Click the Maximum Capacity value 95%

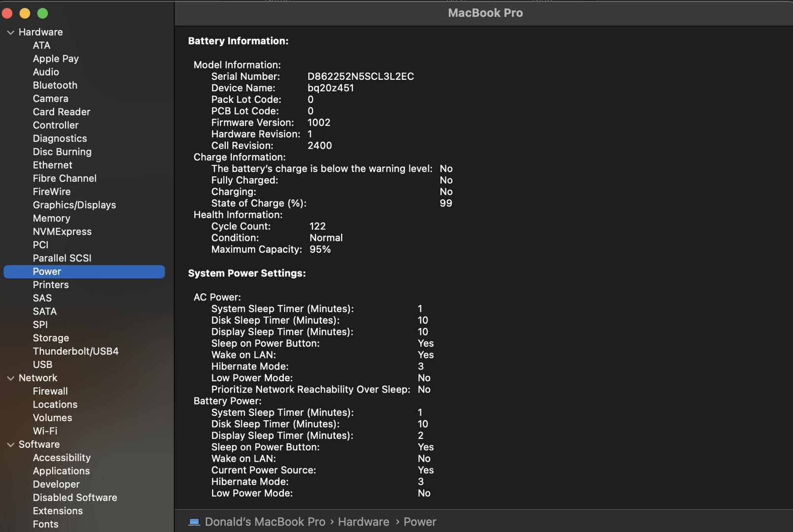[320, 249]
